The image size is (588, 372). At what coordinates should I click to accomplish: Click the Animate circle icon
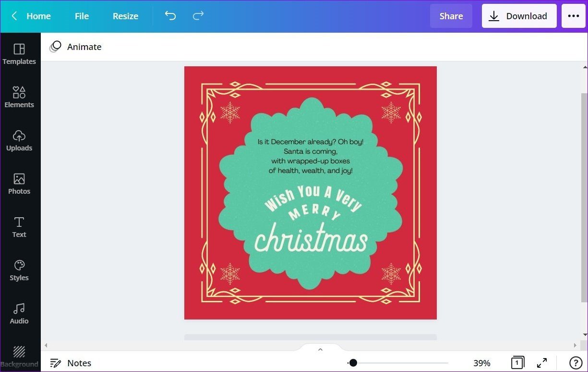pyautogui.click(x=56, y=47)
